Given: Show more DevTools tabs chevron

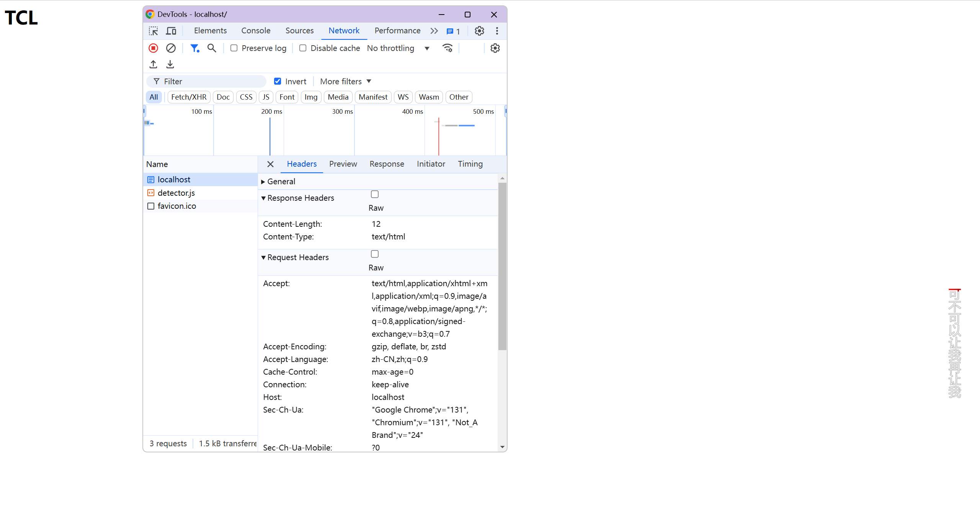Looking at the screenshot, I should coord(434,31).
